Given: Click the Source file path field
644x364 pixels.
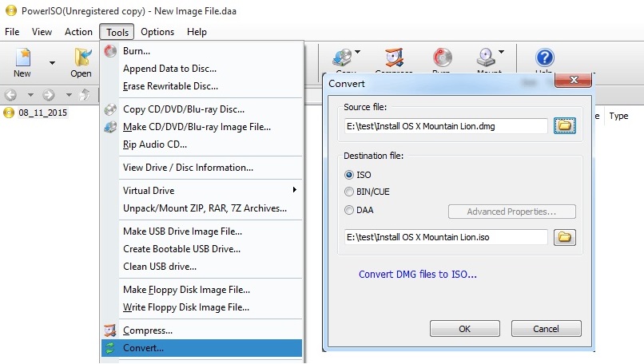Looking at the screenshot, I should [446, 126].
